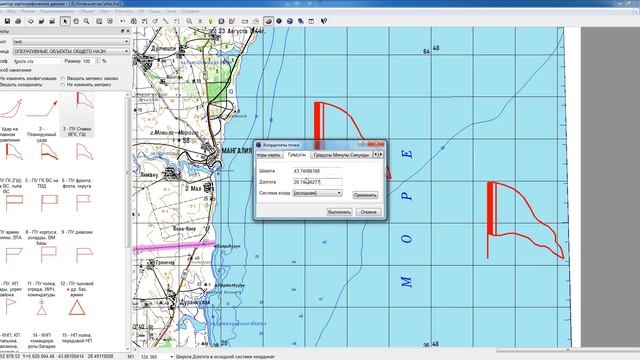Select symbol 15 - НП полка triangle

click(x=77, y=320)
